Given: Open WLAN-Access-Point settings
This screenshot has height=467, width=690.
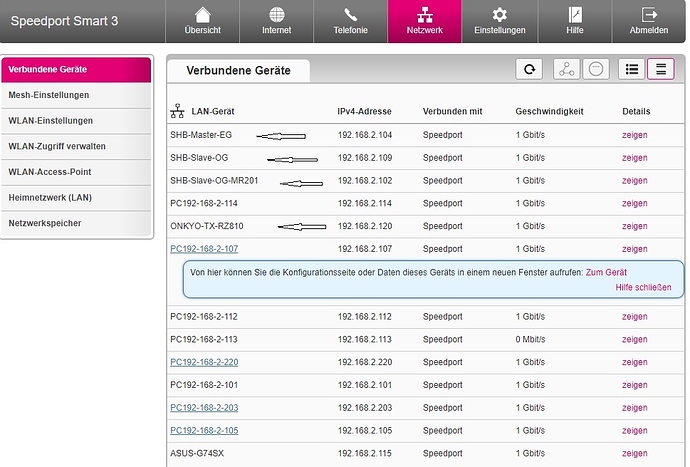Looking at the screenshot, I should [x=76, y=172].
